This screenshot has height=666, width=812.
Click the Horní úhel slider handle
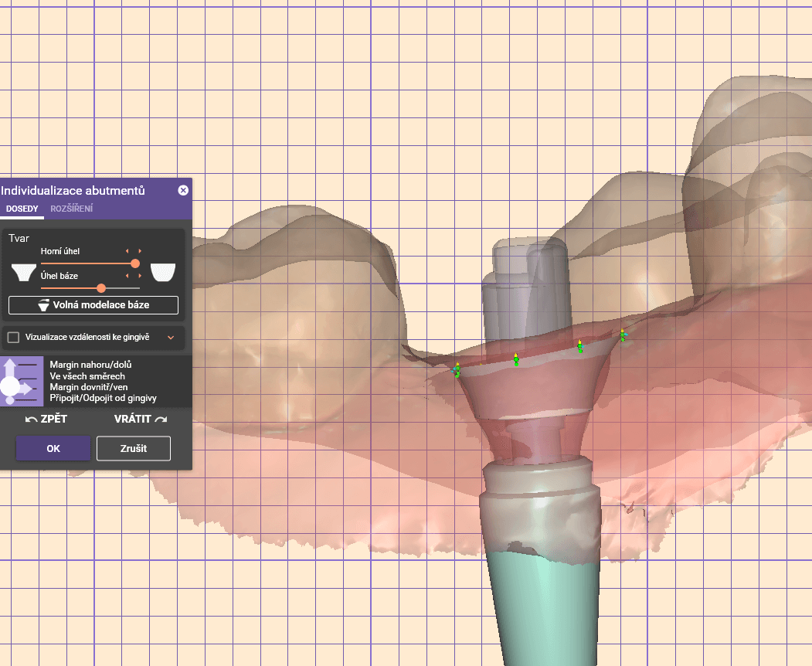(x=135, y=263)
